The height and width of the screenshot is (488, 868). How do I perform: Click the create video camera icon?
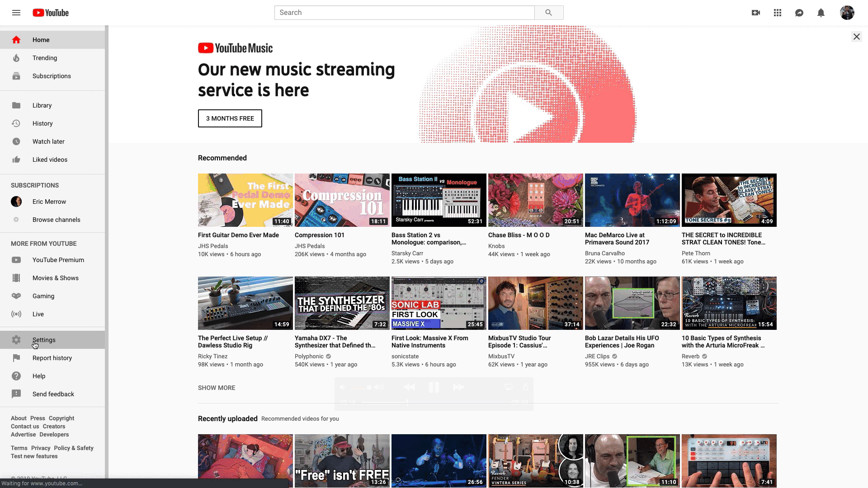756,13
